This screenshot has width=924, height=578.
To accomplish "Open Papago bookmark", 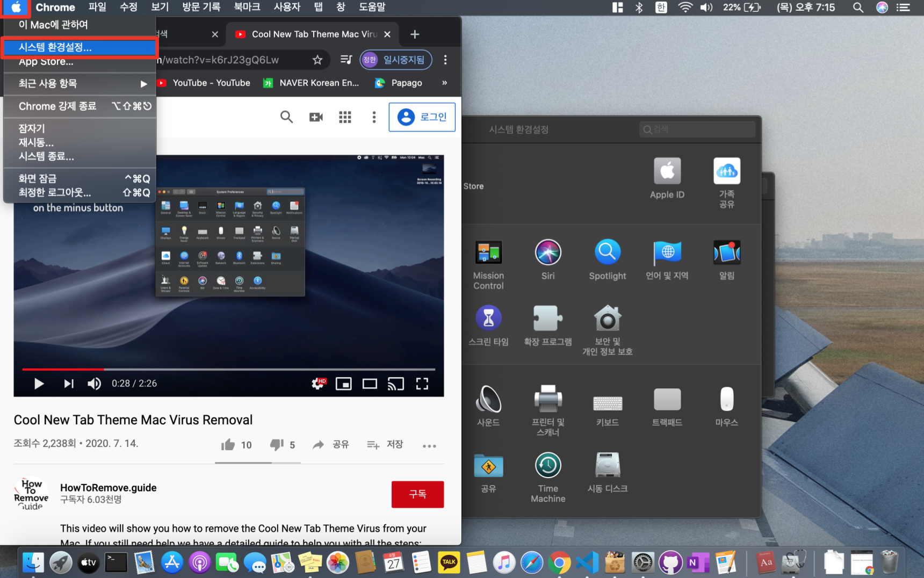I will (399, 83).
